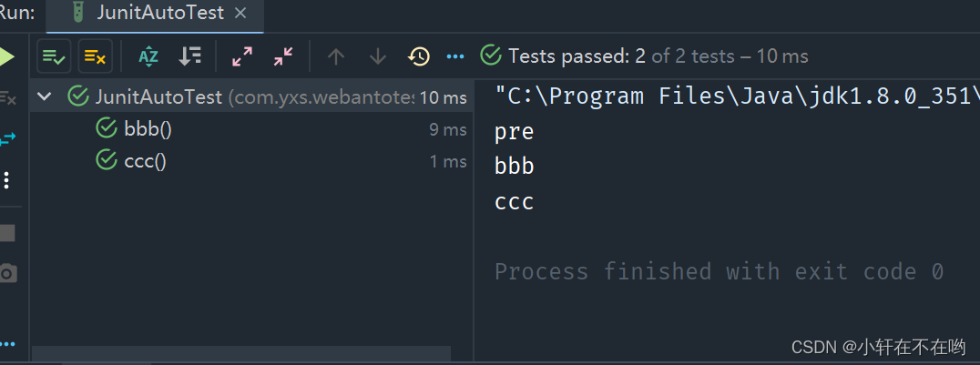Collapse the JunitAutoTest tree node chevron
Screen dimensions: 980x365
(x=45, y=96)
